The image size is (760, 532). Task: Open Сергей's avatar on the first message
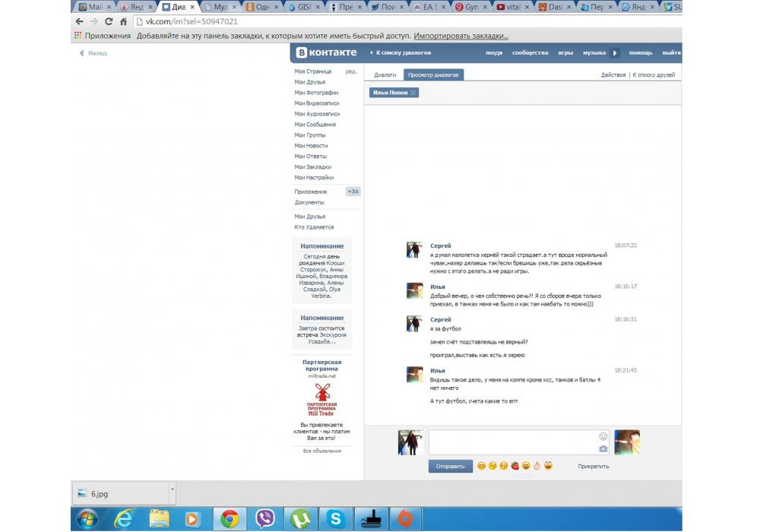(414, 250)
